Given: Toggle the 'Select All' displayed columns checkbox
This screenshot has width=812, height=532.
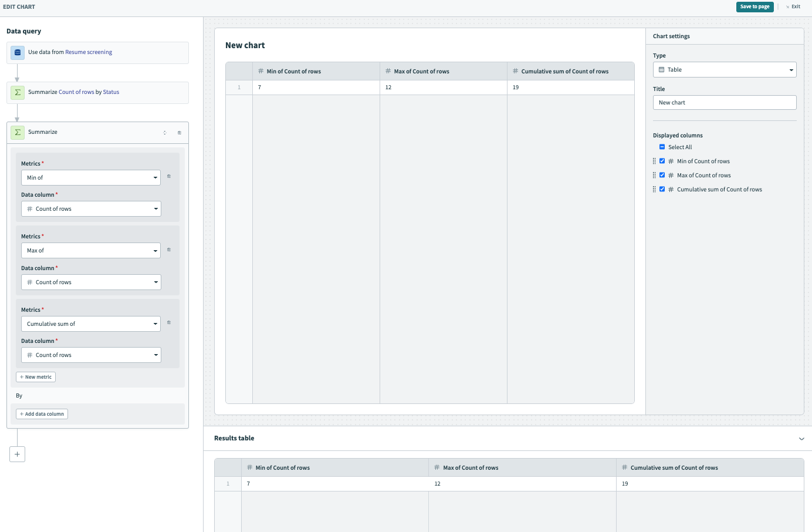Looking at the screenshot, I should [662, 147].
